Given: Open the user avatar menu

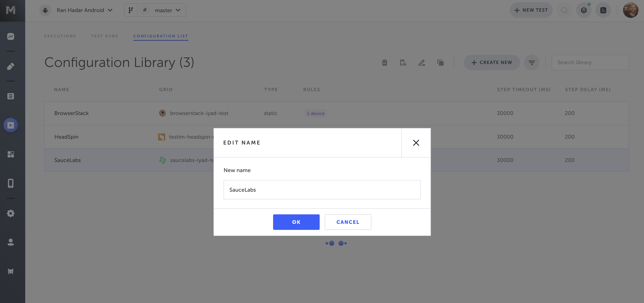Looking at the screenshot, I should 630,10.
